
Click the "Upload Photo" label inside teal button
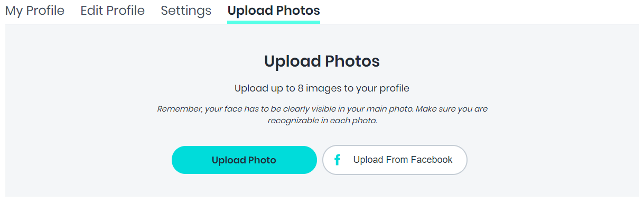[x=244, y=160]
